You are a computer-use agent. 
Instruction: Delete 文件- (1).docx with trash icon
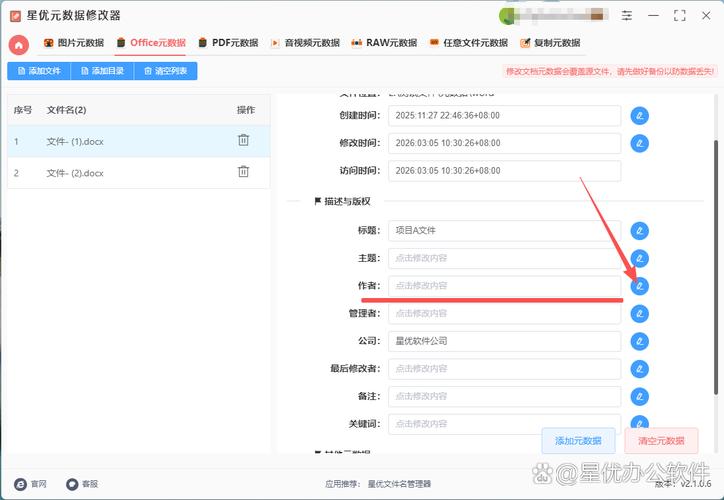(x=243, y=140)
